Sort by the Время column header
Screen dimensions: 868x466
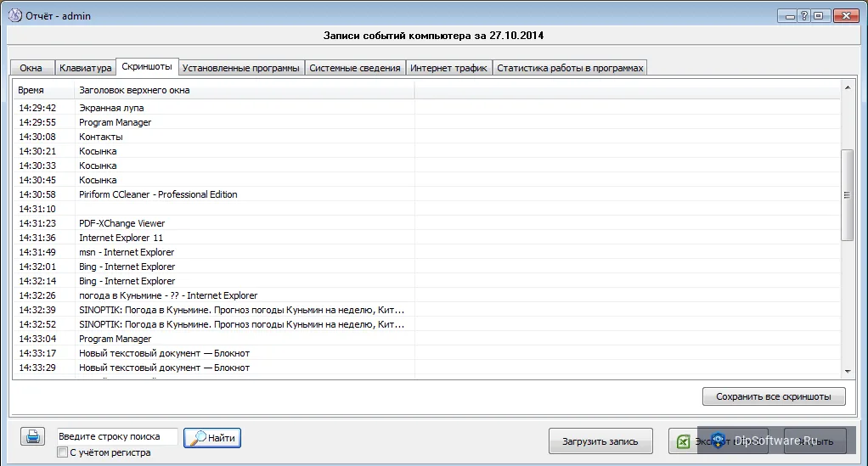pyautogui.click(x=43, y=90)
